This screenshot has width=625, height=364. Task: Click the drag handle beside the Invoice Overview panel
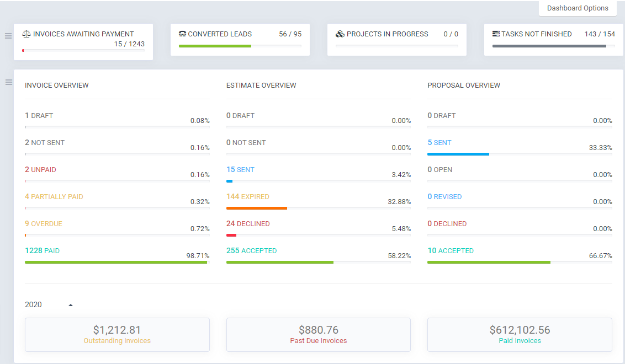[x=8, y=82]
